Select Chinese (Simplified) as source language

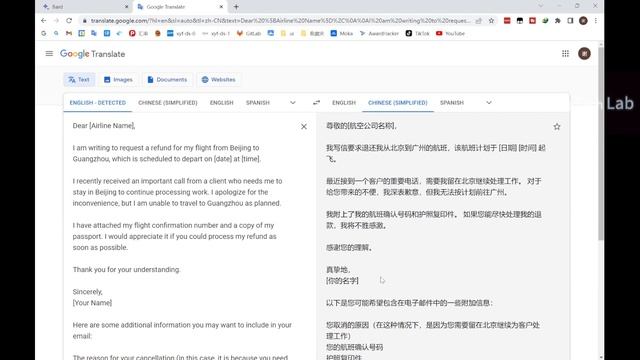coord(168,102)
